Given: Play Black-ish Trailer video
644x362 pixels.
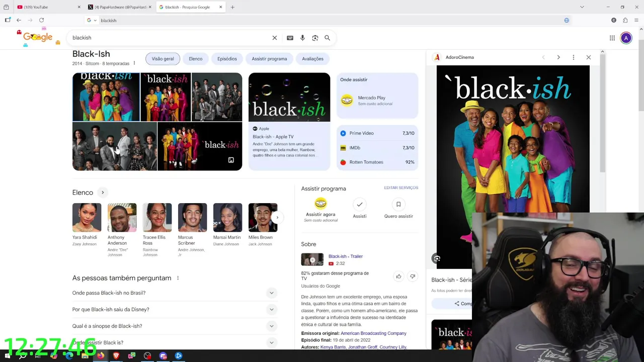Looking at the screenshot, I should (x=312, y=259).
